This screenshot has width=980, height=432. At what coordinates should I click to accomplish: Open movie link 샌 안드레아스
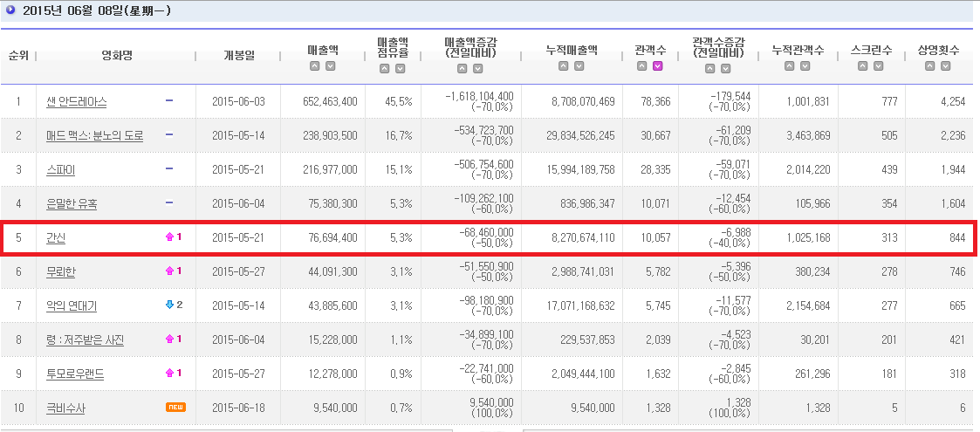(x=77, y=101)
